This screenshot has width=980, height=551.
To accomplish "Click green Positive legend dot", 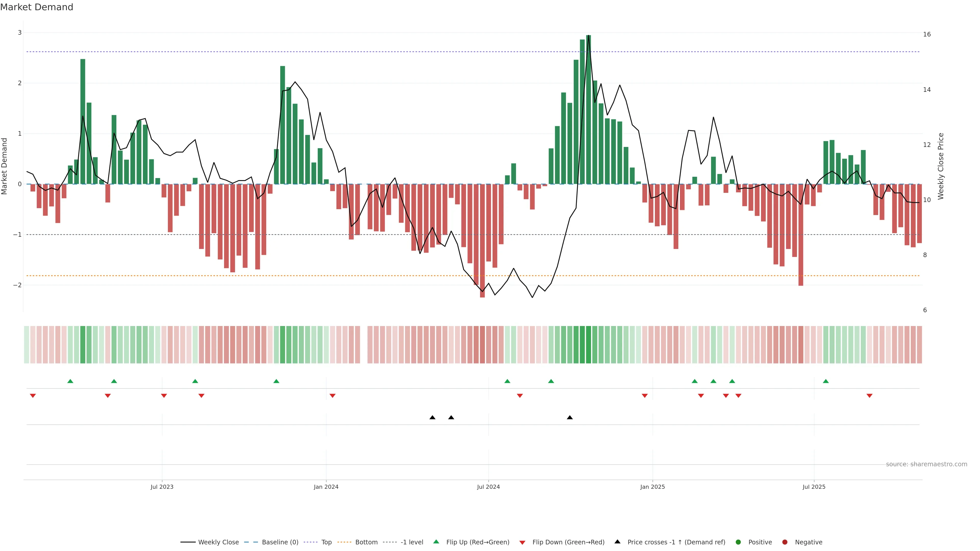I will (x=738, y=542).
